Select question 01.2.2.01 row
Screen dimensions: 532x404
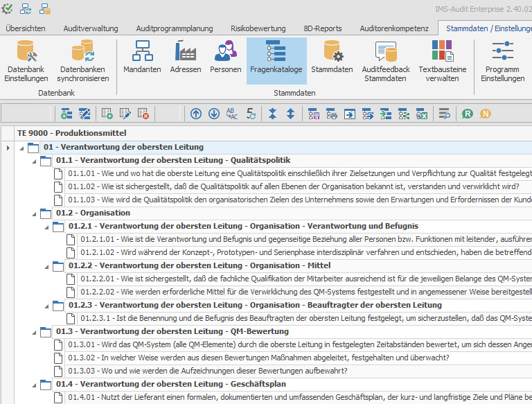[x=305, y=279]
